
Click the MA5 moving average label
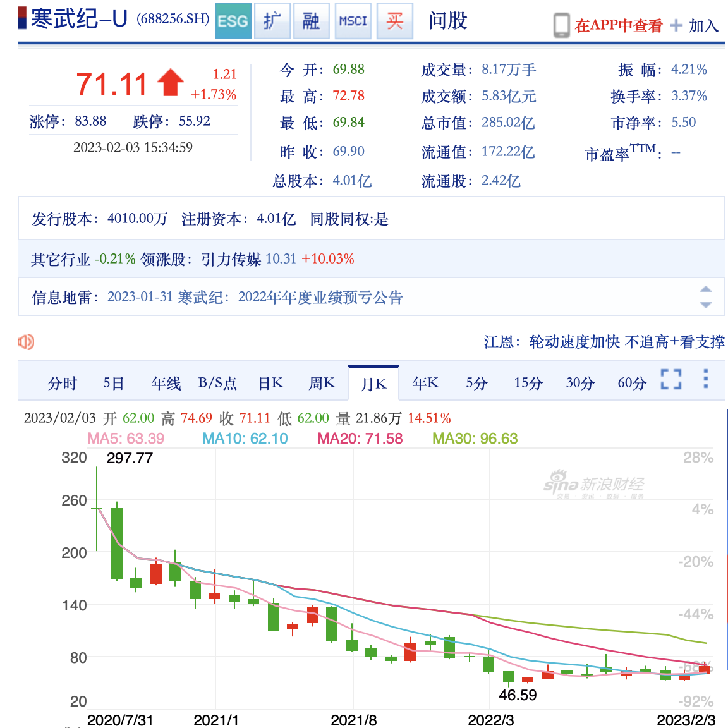point(126,439)
